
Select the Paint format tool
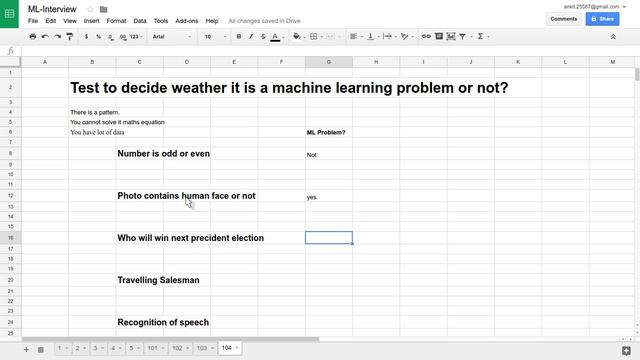70,37
